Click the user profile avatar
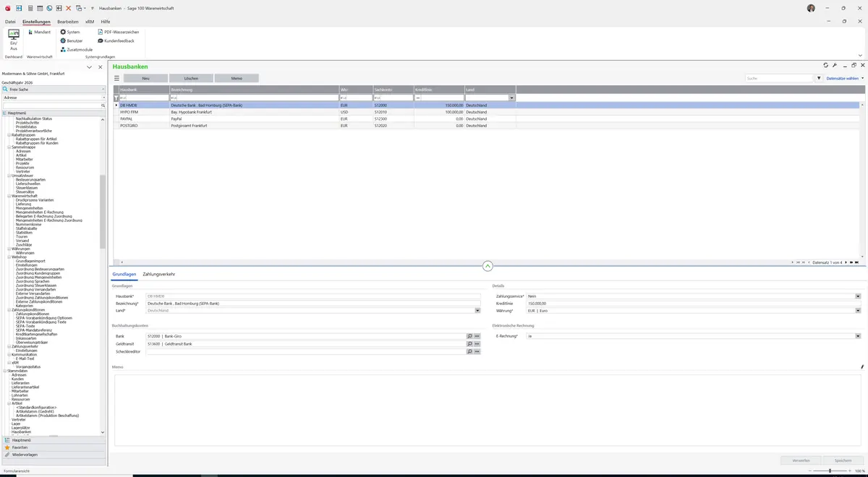The width and height of the screenshot is (868, 477). tap(811, 8)
